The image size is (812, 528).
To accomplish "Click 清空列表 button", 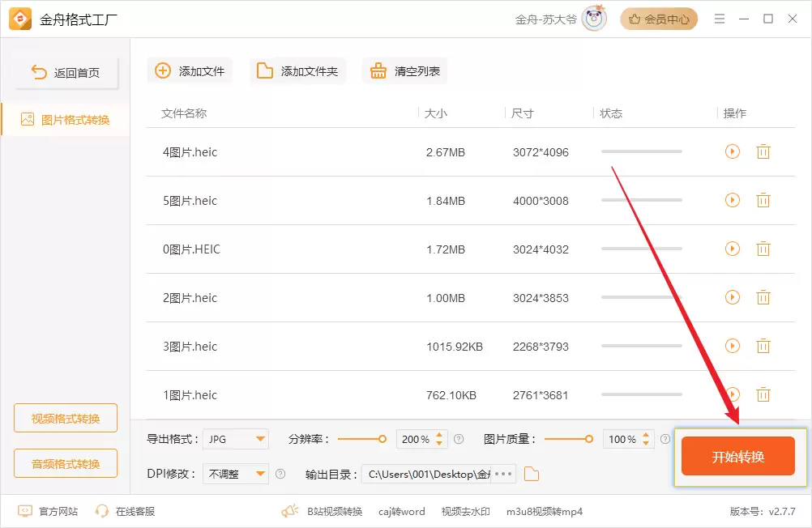I will pyautogui.click(x=405, y=71).
